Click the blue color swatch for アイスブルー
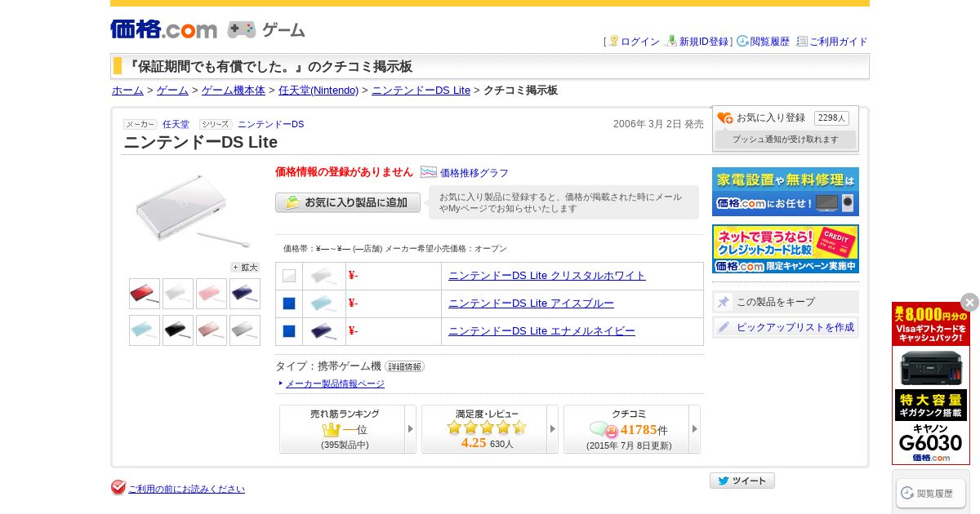The image size is (980, 514). point(289,304)
